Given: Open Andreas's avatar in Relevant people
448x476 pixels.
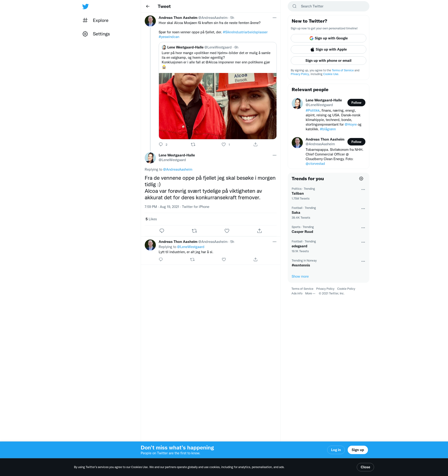Looking at the screenshot, I should coord(297,142).
